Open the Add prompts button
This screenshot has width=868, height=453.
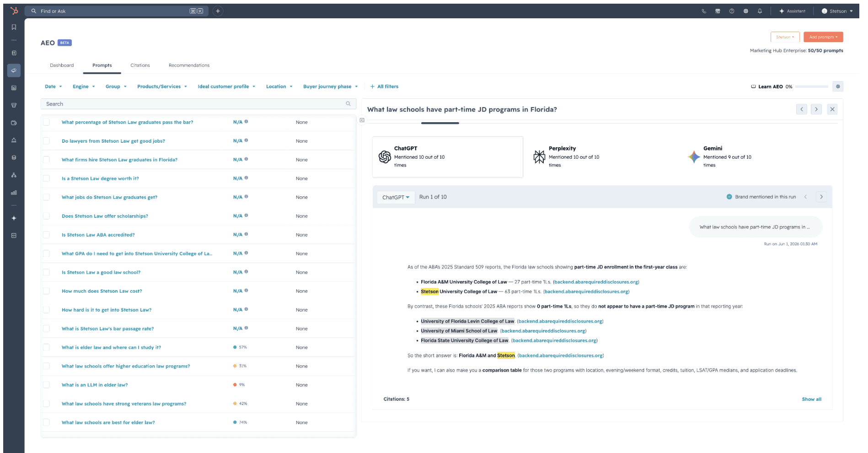click(x=823, y=37)
